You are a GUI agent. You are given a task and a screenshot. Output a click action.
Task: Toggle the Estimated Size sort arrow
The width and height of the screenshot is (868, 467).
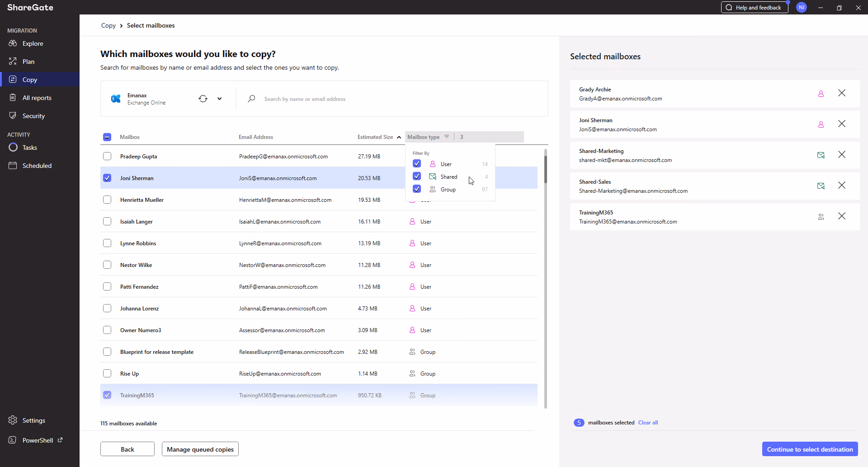[399, 137]
